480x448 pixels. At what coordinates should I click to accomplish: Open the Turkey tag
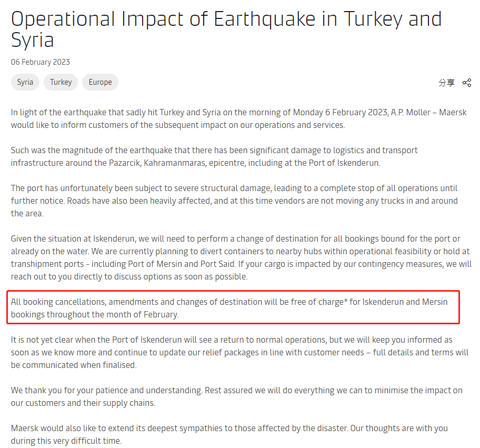pos(61,82)
